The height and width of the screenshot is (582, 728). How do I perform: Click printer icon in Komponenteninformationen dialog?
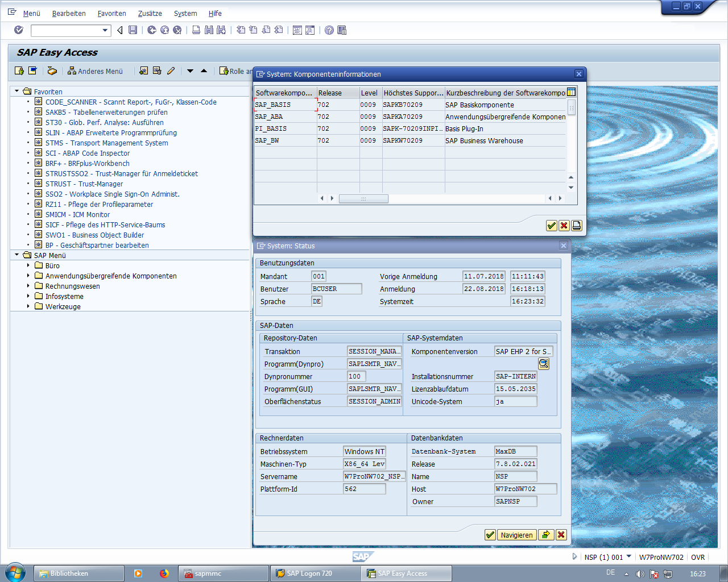coord(577,226)
